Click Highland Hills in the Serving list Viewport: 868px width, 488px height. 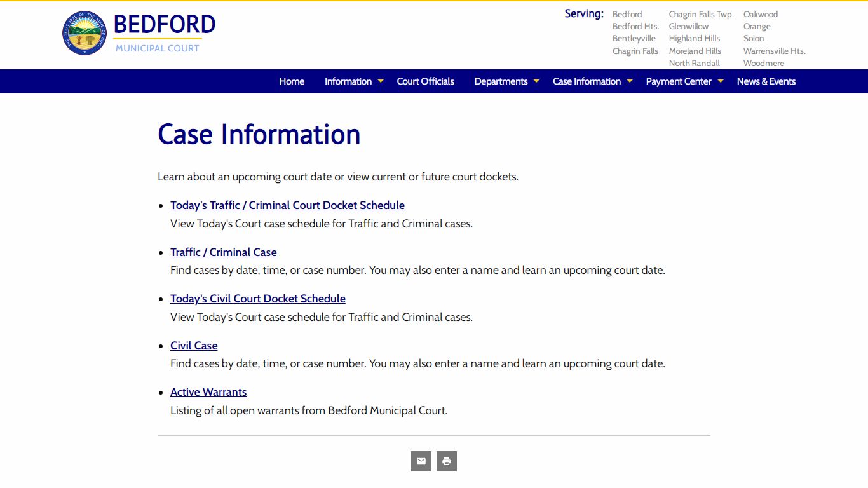pos(695,38)
